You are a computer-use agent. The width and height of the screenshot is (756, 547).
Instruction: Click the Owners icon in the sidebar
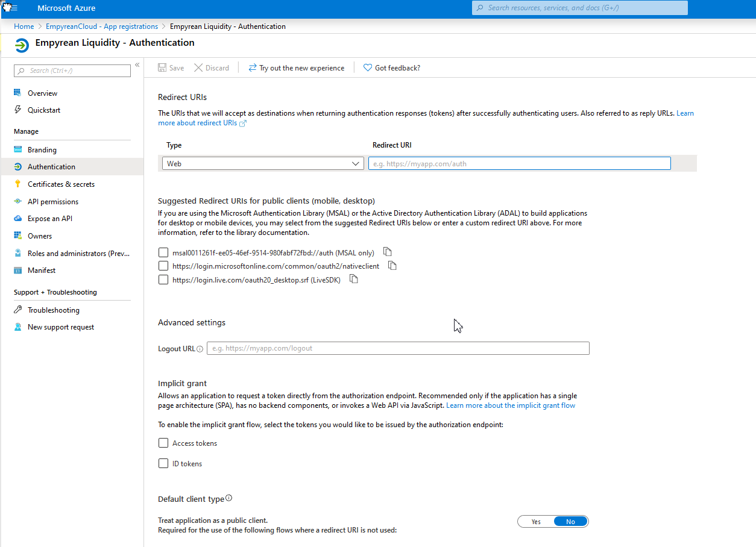pyautogui.click(x=17, y=236)
